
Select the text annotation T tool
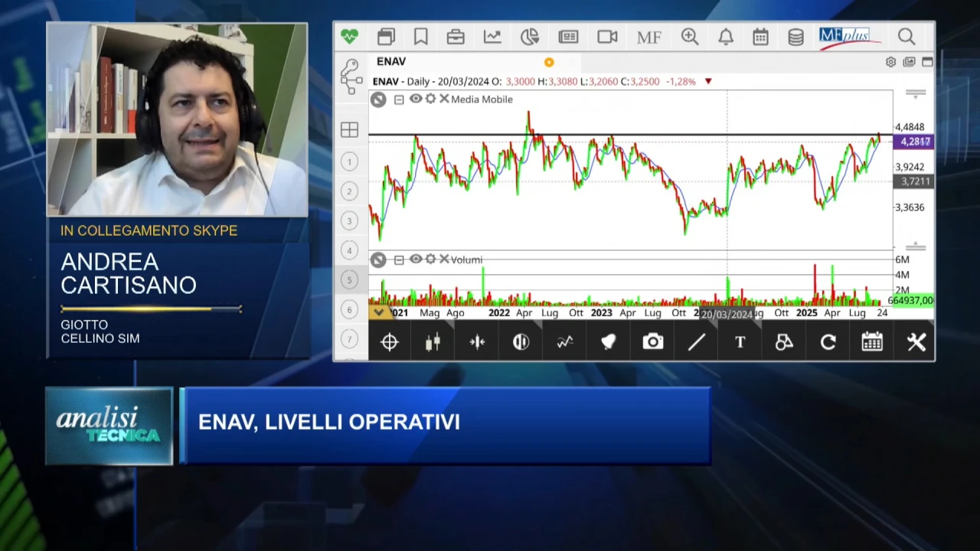tap(740, 342)
